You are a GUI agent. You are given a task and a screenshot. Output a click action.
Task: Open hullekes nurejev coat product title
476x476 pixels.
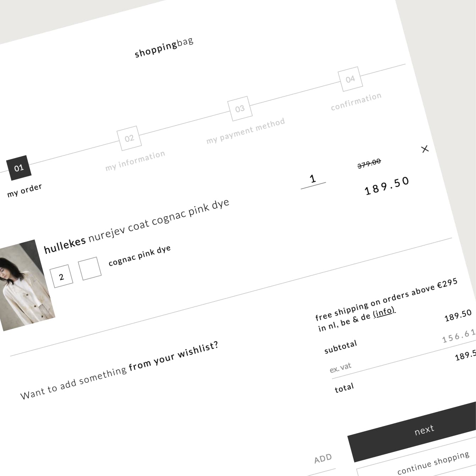coord(136,227)
